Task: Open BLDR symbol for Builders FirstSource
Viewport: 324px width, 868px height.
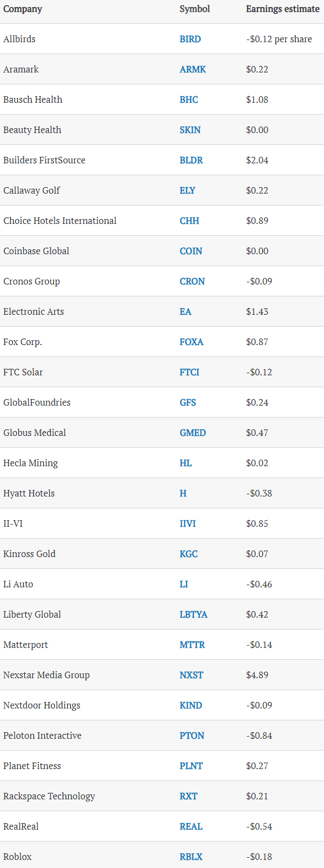Action: pyautogui.click(x=191, y=160)
